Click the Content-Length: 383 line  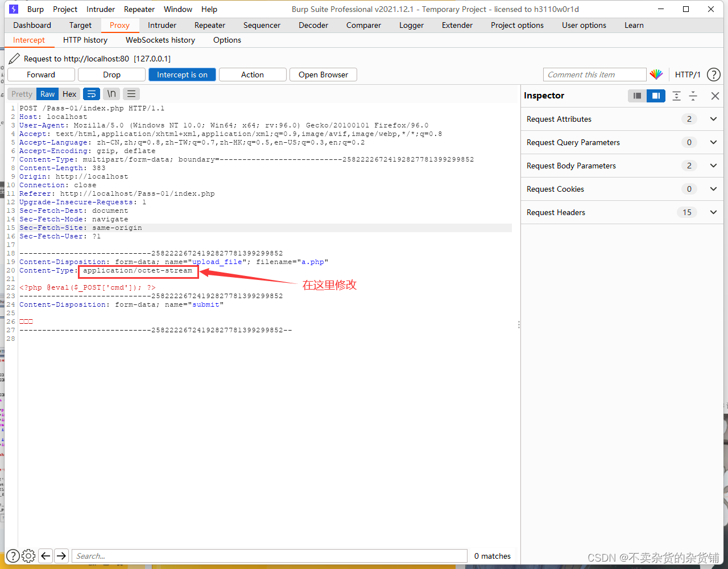(x=63, y=168)
